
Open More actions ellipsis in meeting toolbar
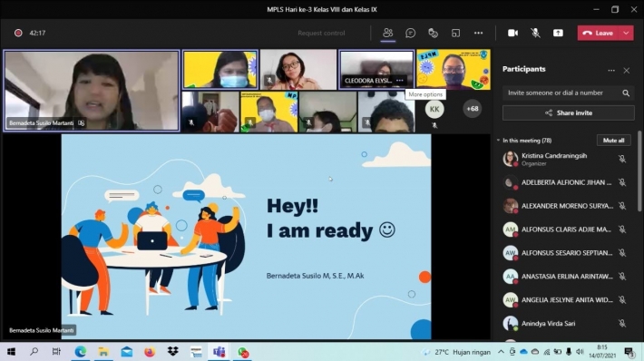click(x=478, y=33)
